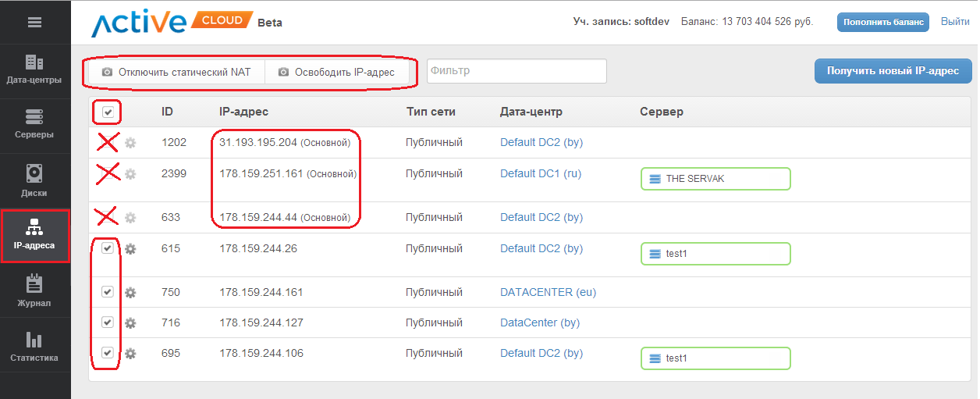
Task: Open gear menu for row ID 1202
Action: (x=130, y=143)
